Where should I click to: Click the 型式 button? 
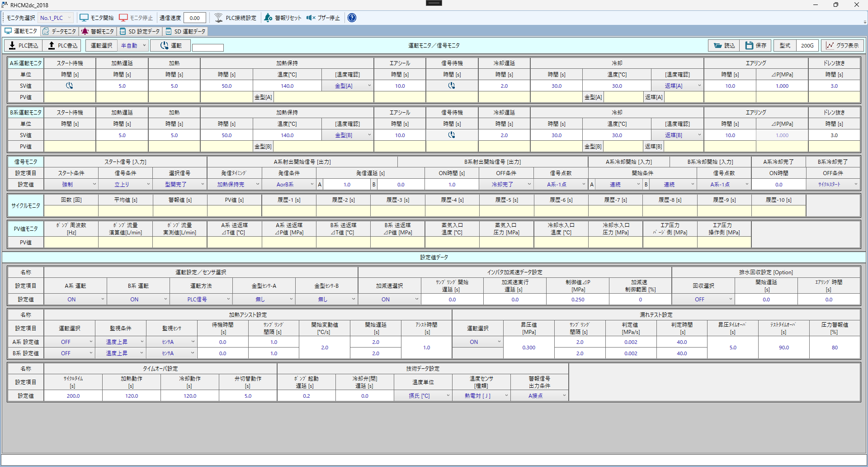[x=785, y=46]
